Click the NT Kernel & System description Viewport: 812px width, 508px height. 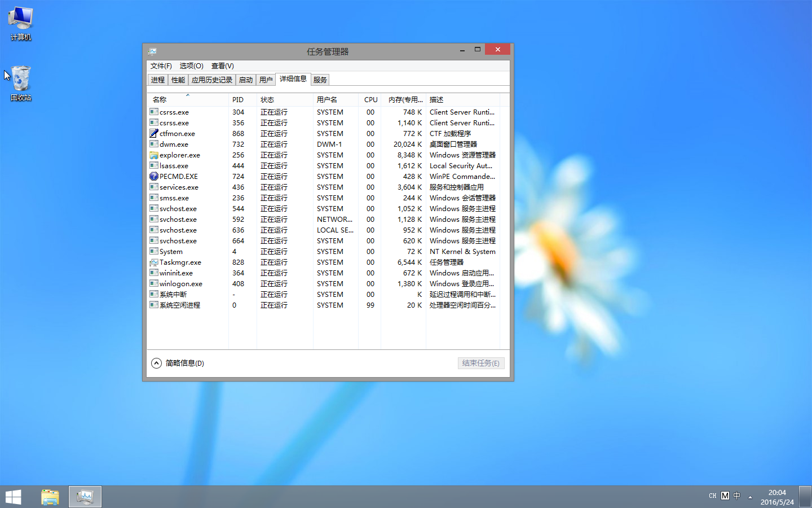click(x=462, y=251)
